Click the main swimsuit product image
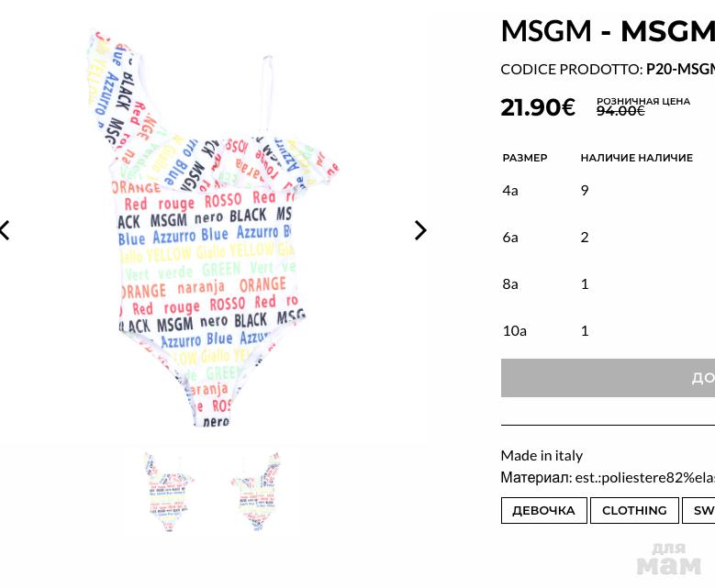This screenshot has height=588, width=715. [x=211, y=229]
